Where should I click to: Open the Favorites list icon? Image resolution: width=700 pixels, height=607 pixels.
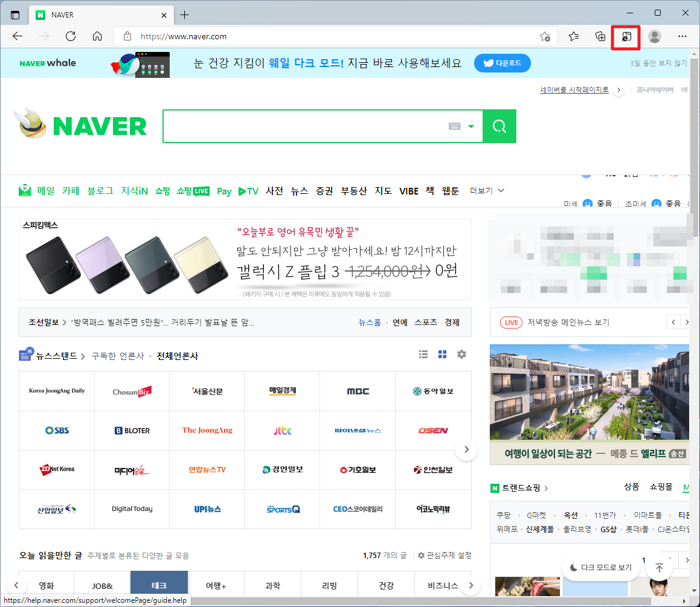point(574,37)
